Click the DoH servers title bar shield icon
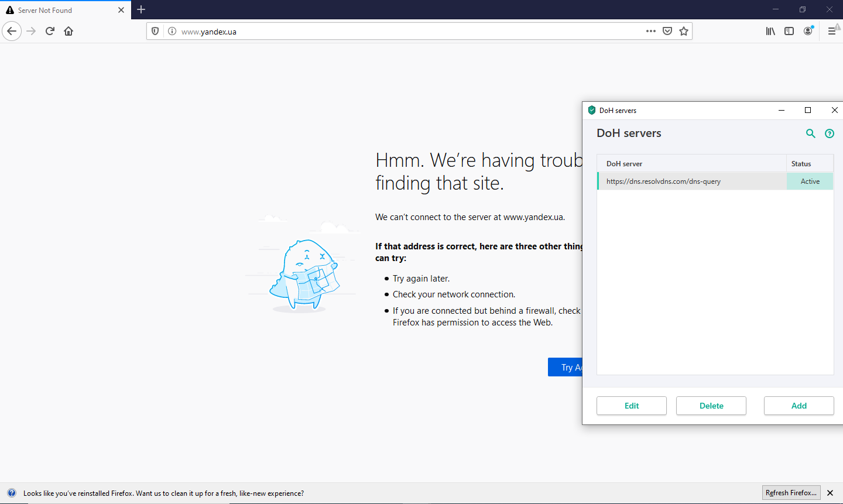This screenshot has width=843, height=504. (592, 110)
